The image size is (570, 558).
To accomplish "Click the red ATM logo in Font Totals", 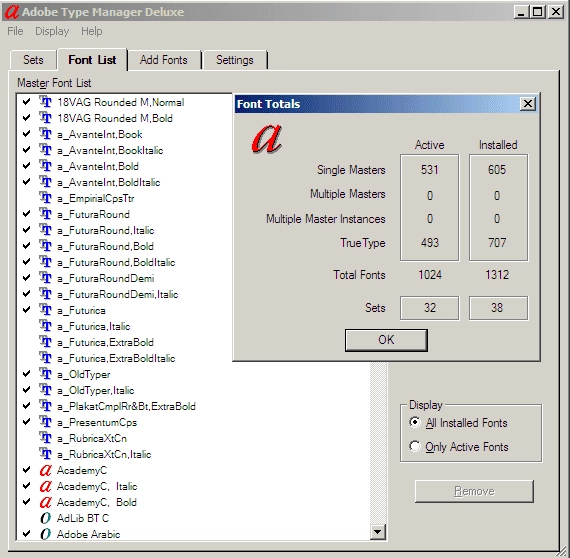I will coord(267,139).
